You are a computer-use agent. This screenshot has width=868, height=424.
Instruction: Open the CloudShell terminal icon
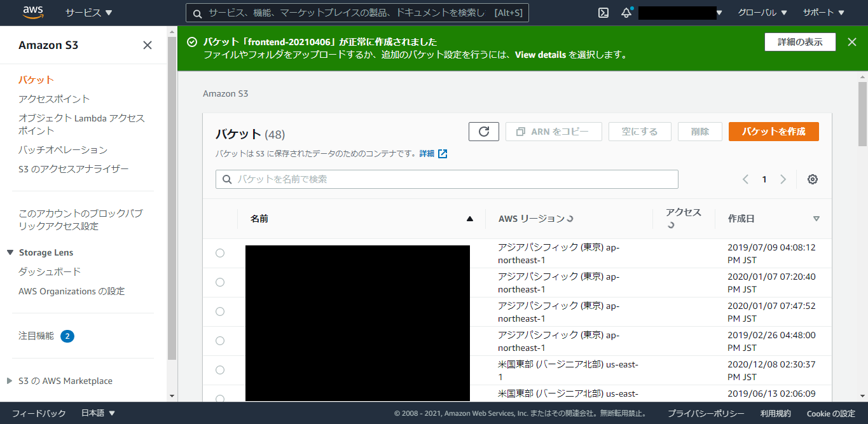pyautogui.click(x=603, y=13)
